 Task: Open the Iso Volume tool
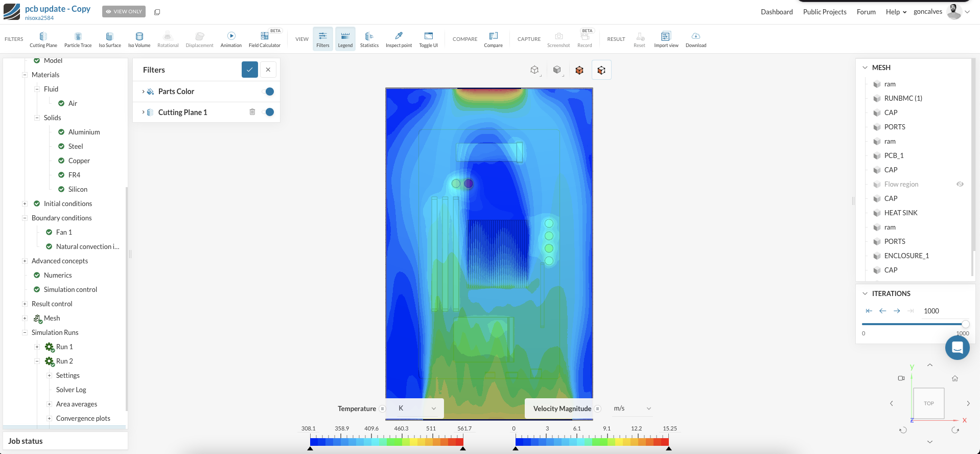(x=139, y=39)
